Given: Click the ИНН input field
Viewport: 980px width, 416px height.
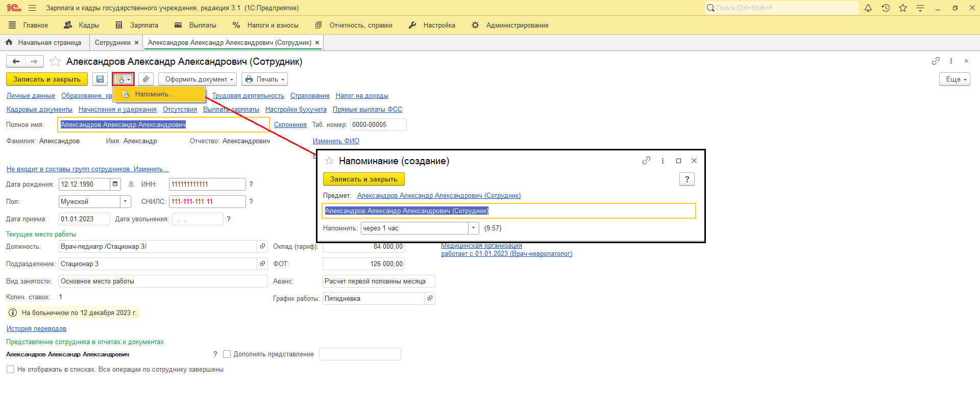Looking at the screenshot, I should (207, 184).
